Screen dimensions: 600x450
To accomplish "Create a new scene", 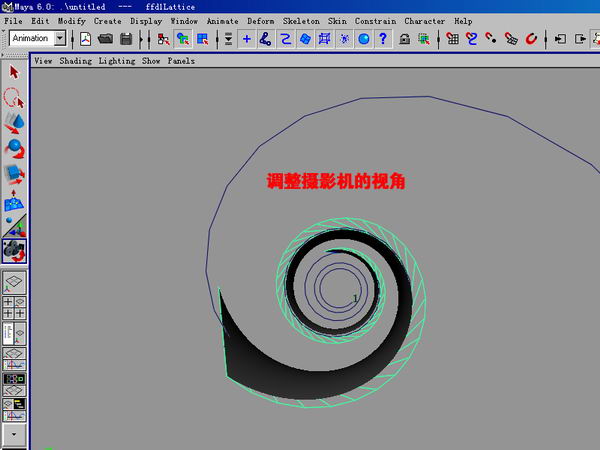I will pyautogui.click(x=86, y=39).
